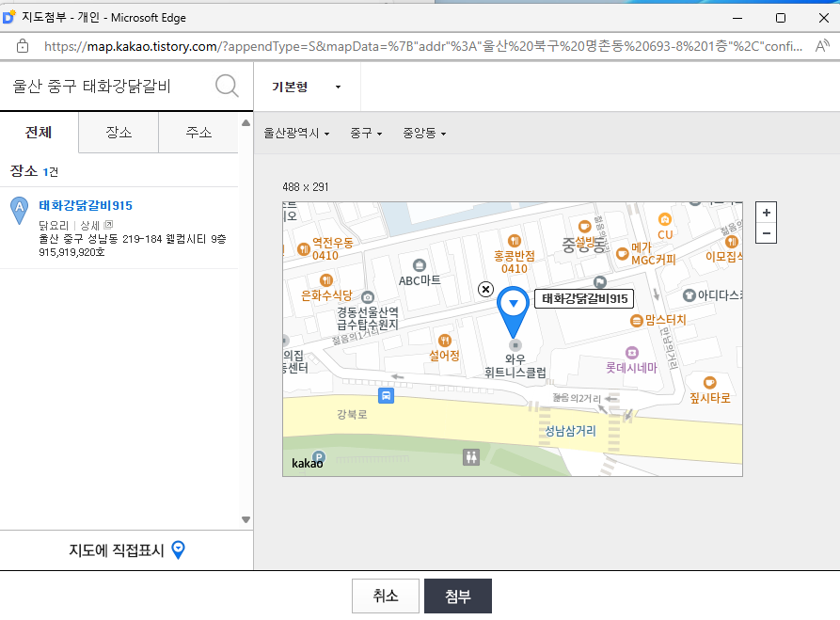Click the results list scroll up arrow
Screen dimensions: 840x620
[246, 122]
